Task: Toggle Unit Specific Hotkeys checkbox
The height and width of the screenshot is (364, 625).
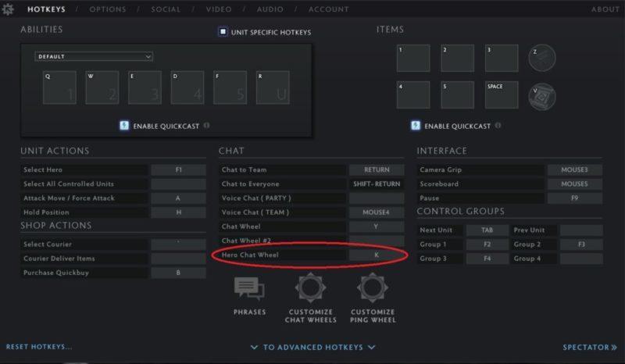Action: [x=223, y=31]
